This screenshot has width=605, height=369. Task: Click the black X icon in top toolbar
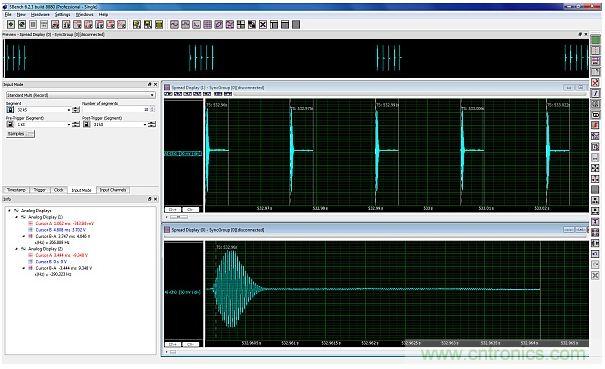263,24
